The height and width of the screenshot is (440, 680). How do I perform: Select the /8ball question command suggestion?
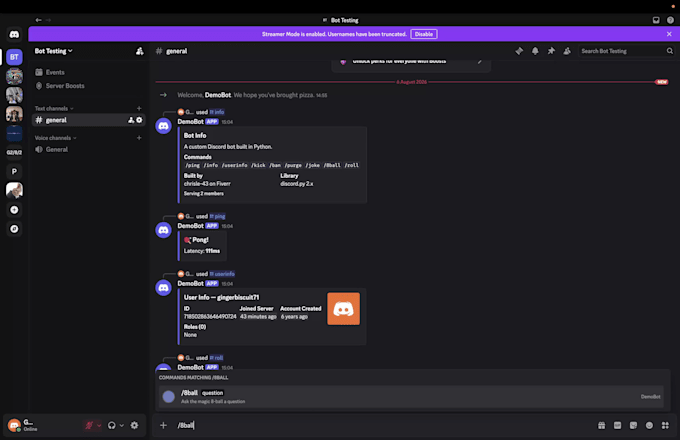click(x=411, y=397)
